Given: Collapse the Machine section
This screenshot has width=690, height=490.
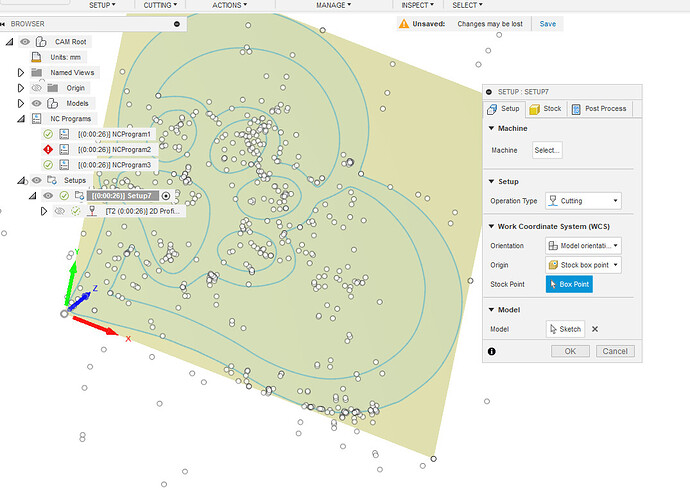Looking at the screenshot, I should (492, 128).
